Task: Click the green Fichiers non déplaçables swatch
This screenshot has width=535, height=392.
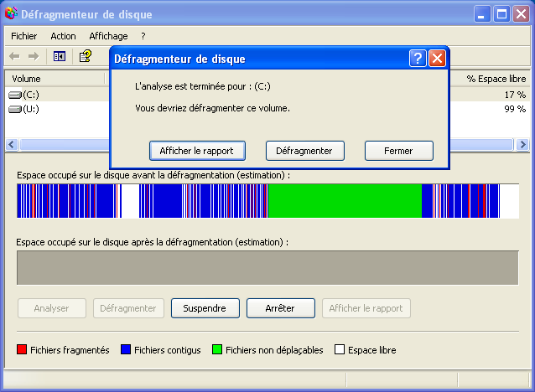Action: (x=217, y=350)
